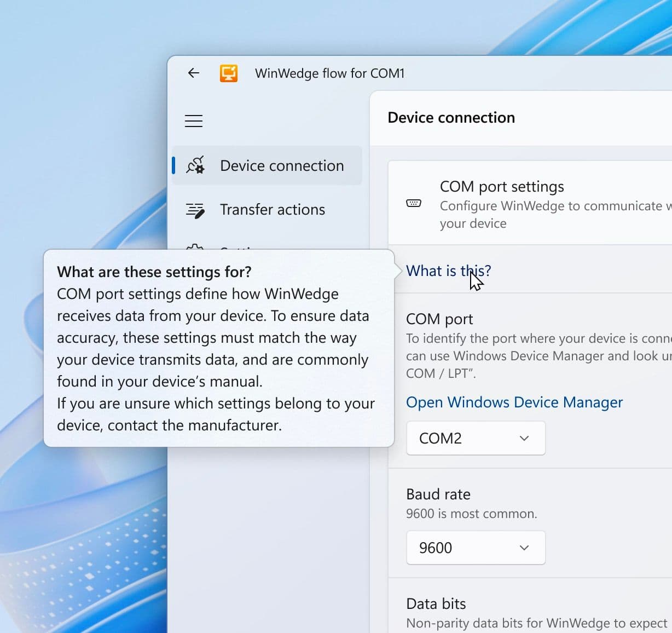This screenshot has height=633, width=672.
Task: Open the hamburger navigation menu
Action: 194,121
